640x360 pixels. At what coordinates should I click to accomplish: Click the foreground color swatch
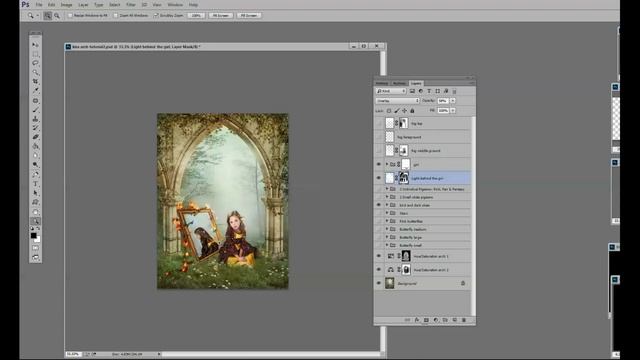click(33, 236)
